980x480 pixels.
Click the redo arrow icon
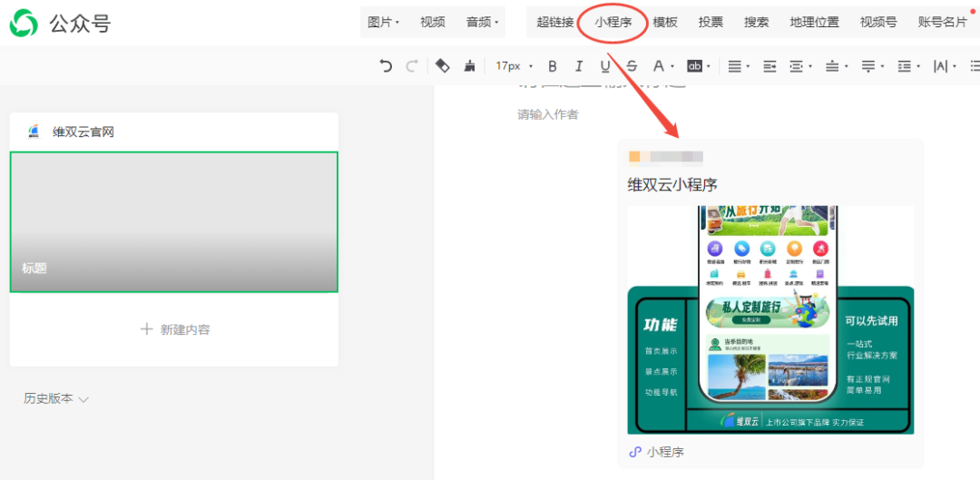point(412,65)
